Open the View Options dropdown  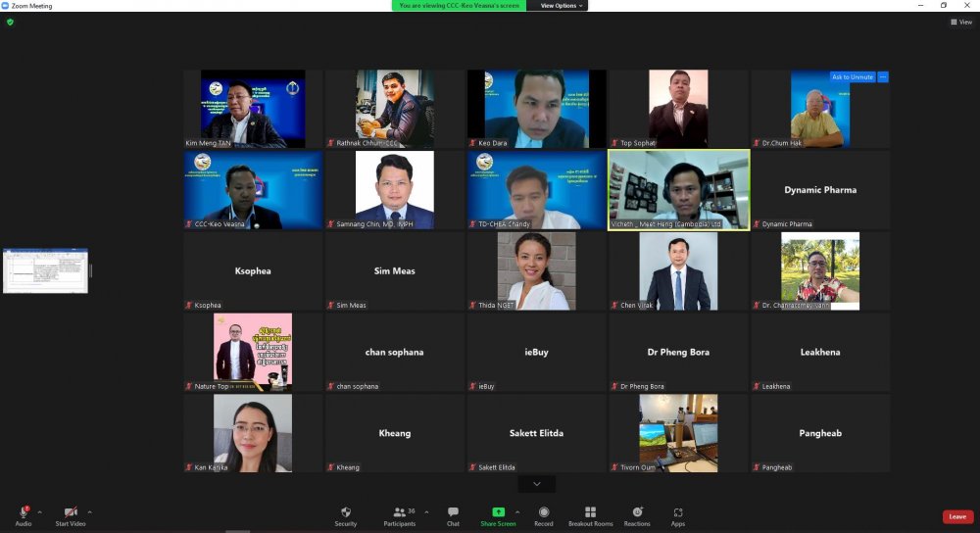click(x=563, y=6)
